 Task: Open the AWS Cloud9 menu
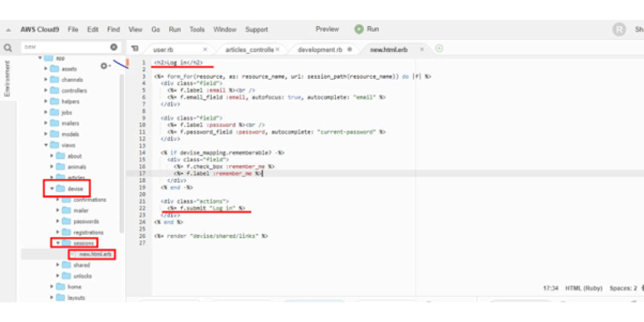39,30
